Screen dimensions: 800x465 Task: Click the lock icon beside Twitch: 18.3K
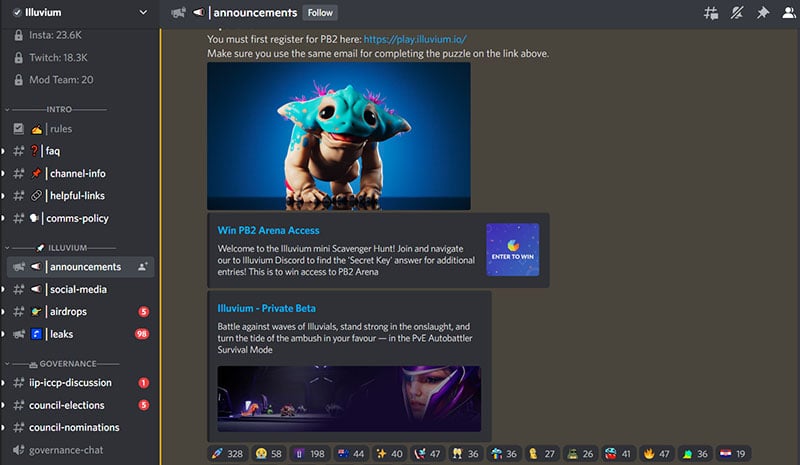click(18, 58)
